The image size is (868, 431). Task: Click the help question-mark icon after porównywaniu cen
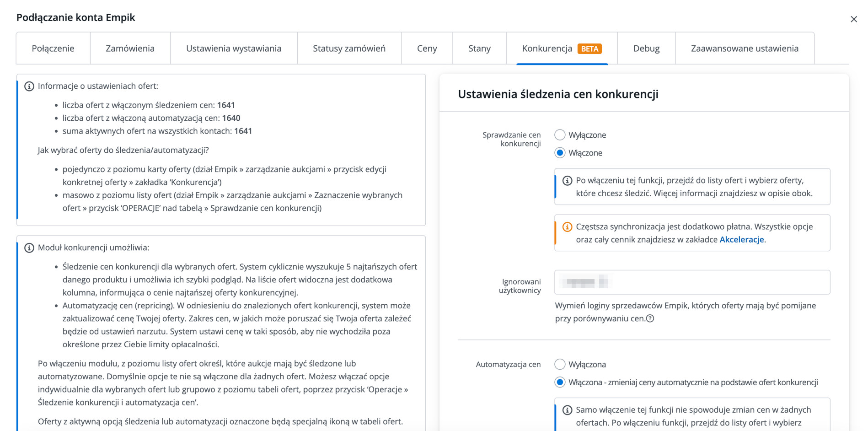(x=650, y=318)
